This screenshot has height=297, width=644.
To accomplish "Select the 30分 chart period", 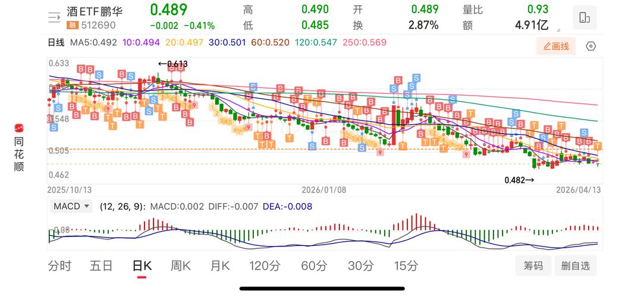I will [x=360, y=266].
